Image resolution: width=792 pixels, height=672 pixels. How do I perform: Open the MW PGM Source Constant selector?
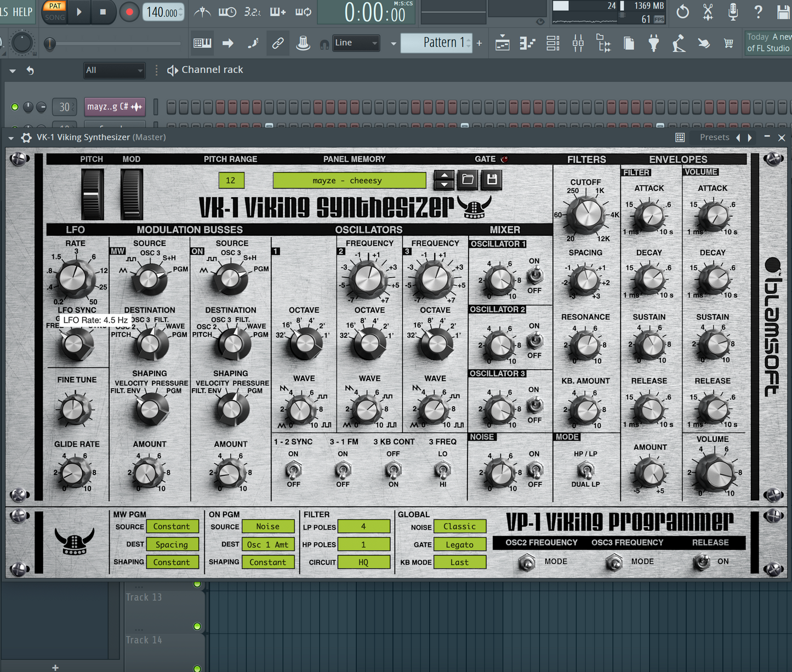coord(172,526)
